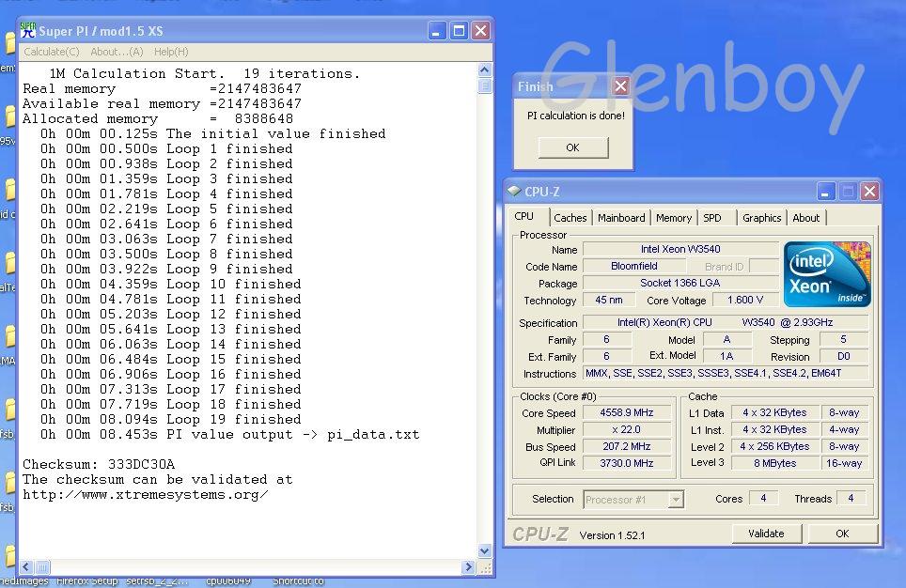Image resolution: width=906 pixels, height=588 pixels.
Task: Show the Graphics tab
Action: [x=761, y=218]
